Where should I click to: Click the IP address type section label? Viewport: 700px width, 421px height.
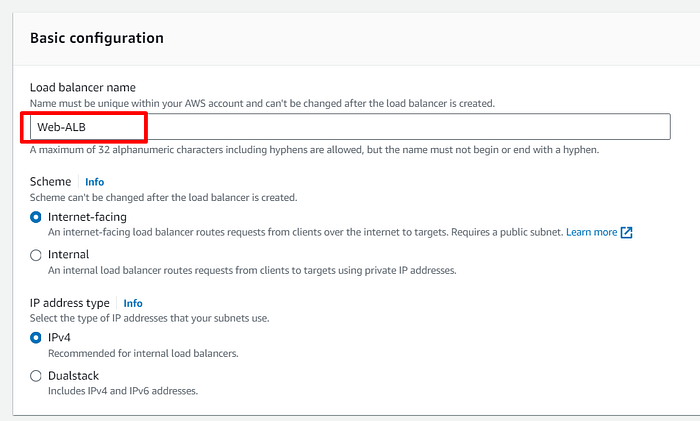point(70,303)
